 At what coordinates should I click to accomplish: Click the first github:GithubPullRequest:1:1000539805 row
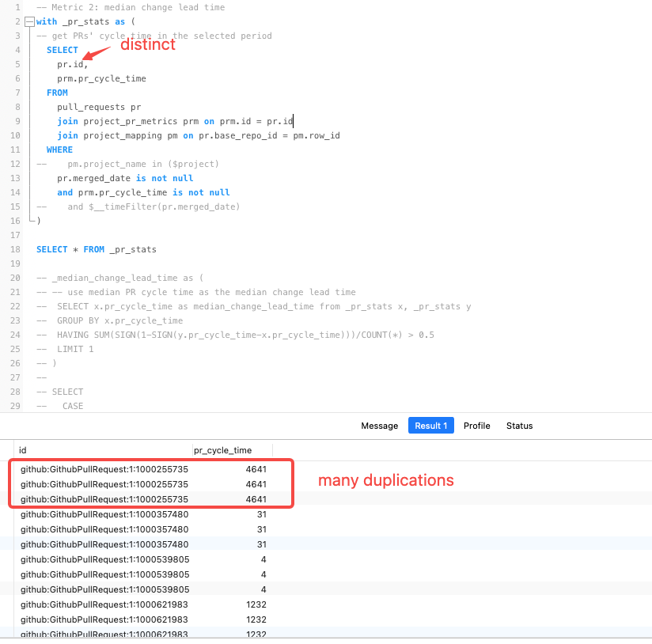(104, 559)
